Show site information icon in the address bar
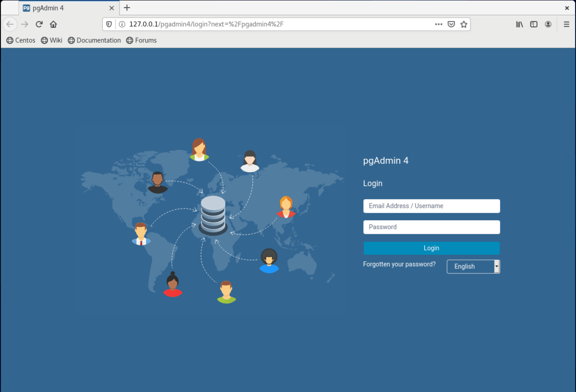Screen dimensions: 576x392 [122, 24]
